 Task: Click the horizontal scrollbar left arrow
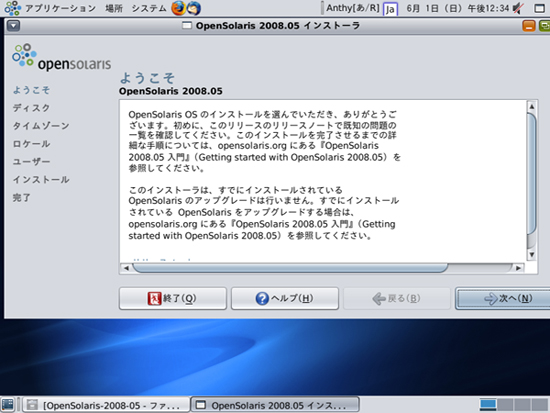tap(126, 268)
